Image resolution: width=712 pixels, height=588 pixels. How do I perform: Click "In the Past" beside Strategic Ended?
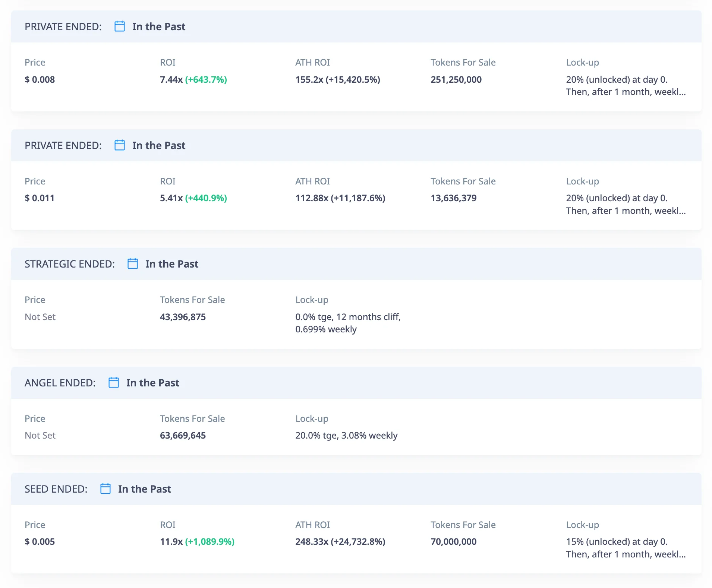point(172,264)
